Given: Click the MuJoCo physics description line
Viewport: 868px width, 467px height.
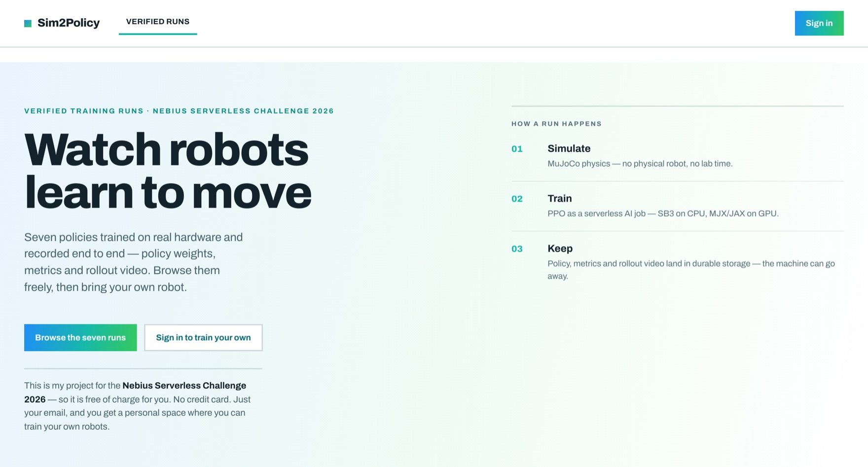Looking at the screenshot, I should [x=640, y=164].
